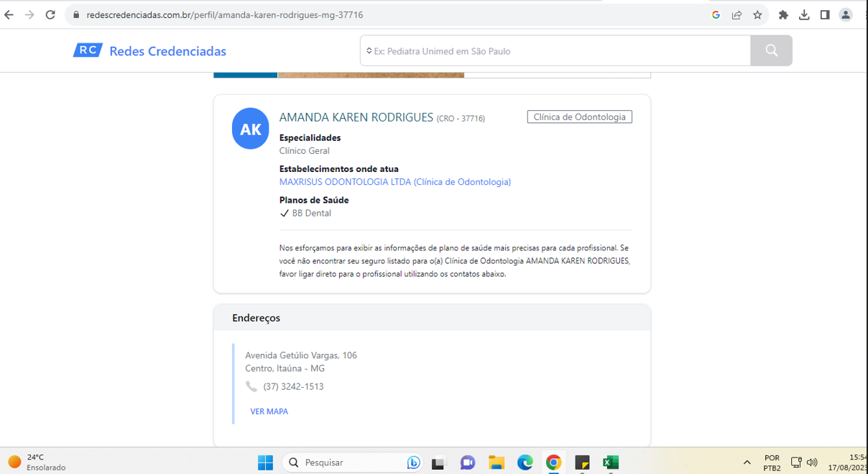The height and width of the screenshot is (474, 868).
Task: Click the Clínico Geral specialty text
Action: 304,151
